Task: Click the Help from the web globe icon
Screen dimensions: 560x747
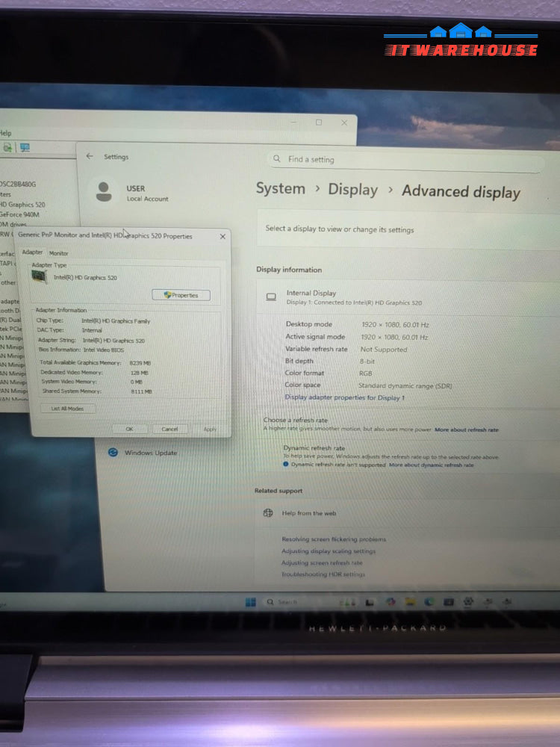Action: tap(268, 512)
